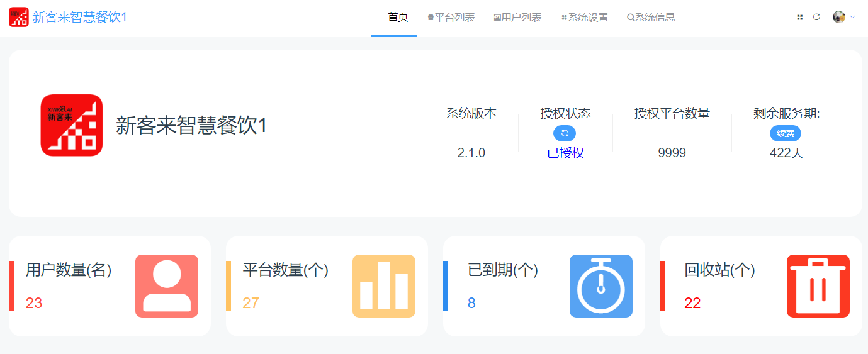
Task: Switch to the 首页 tab
Action: (x=398, y=18)
